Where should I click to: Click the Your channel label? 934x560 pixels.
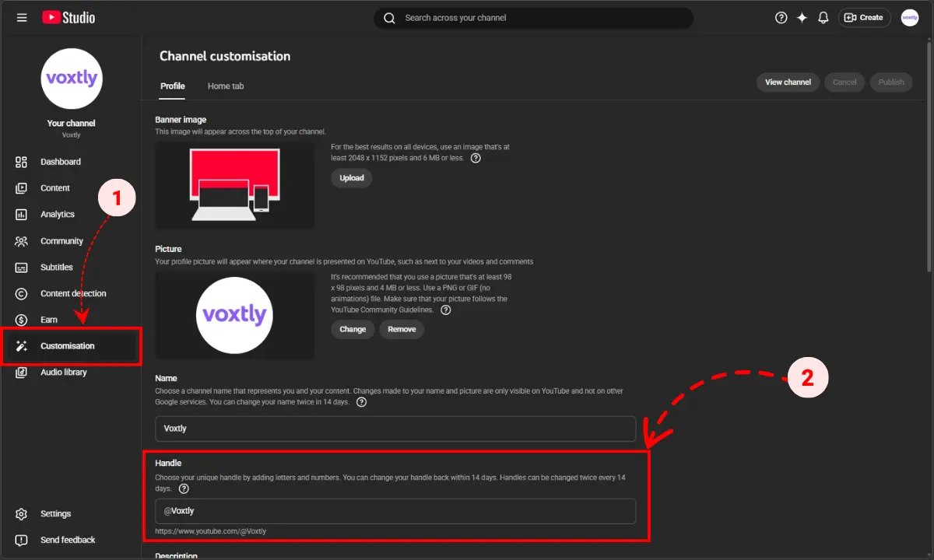point(71,123)
